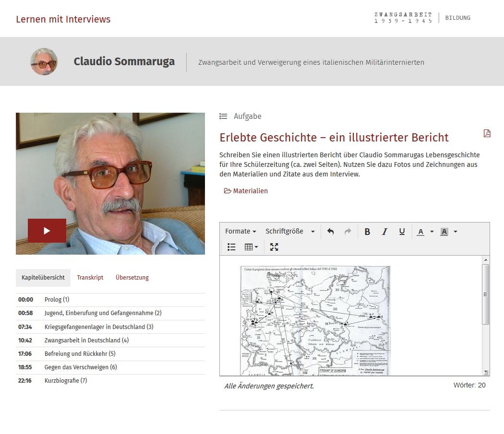The height and width of the screenshot is (434, 504).
Task: Click the Claudio Sommaruga name heading
Action: (x=124, y=61)
